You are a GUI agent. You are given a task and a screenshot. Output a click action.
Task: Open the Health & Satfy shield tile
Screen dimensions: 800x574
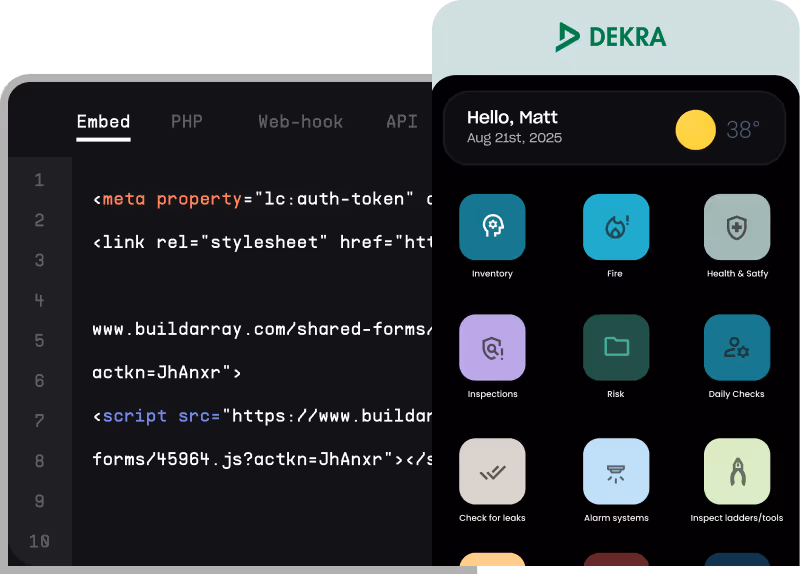pos(737,227)
